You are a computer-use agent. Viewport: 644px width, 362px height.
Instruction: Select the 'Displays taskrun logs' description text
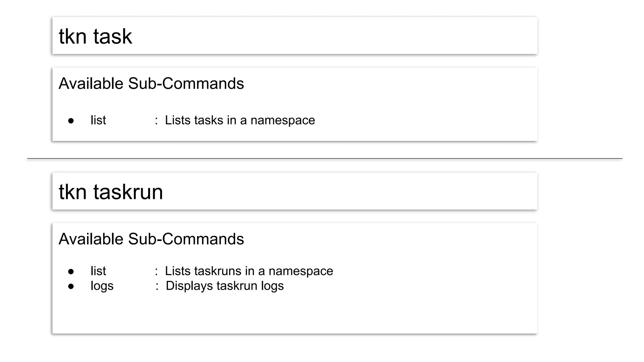(x=225, y=286)
